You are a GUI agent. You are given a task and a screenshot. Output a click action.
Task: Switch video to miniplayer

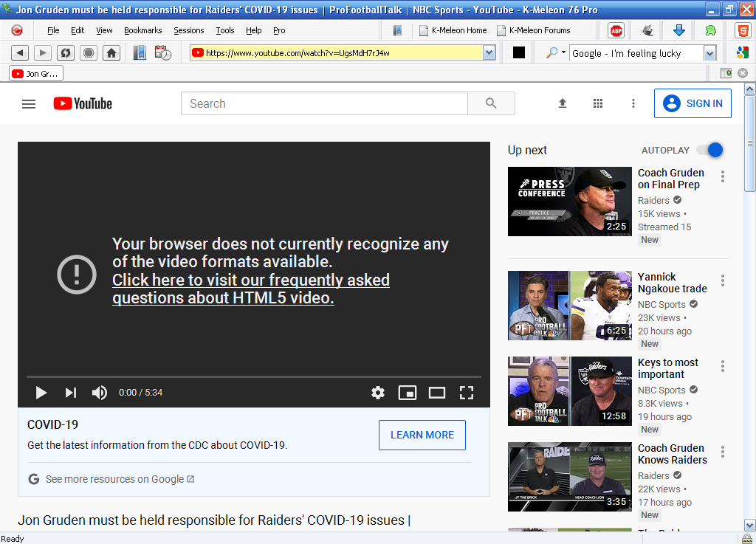408,393
